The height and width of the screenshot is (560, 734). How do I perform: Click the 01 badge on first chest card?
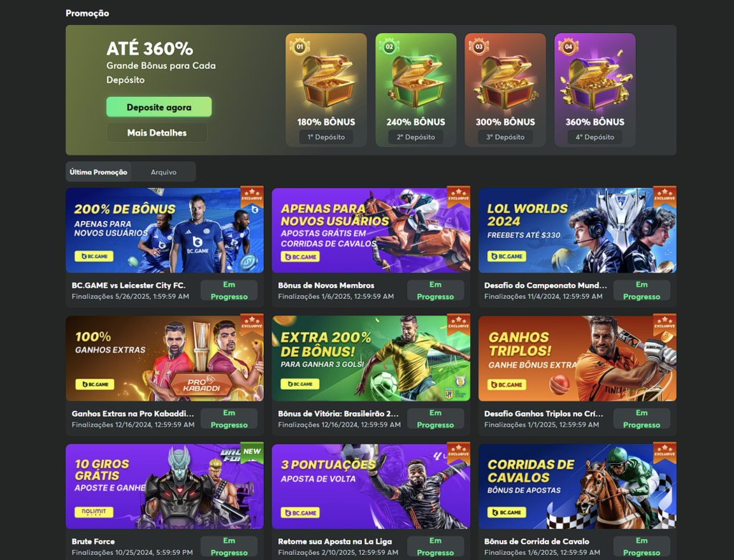[x=300, y=47]
